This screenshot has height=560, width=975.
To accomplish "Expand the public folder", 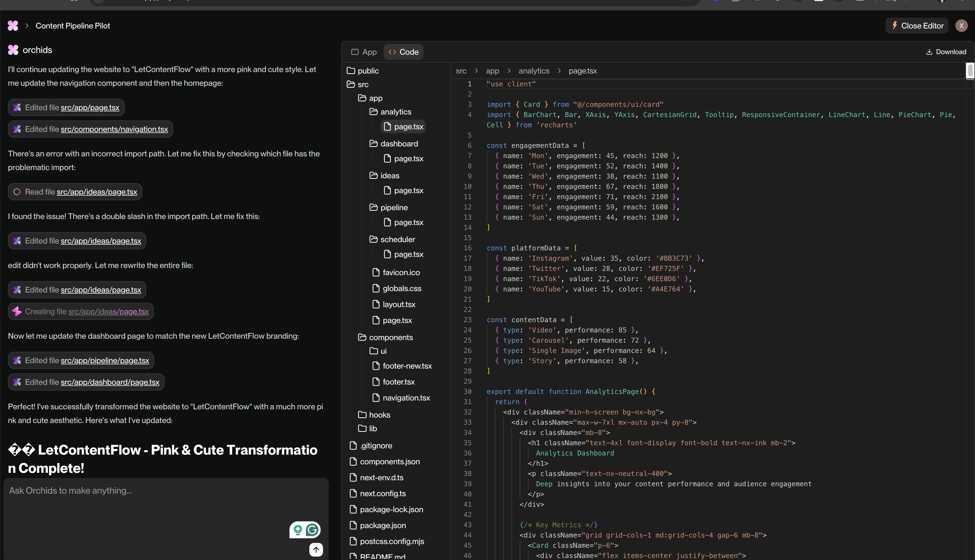I will tap(367, 71).
